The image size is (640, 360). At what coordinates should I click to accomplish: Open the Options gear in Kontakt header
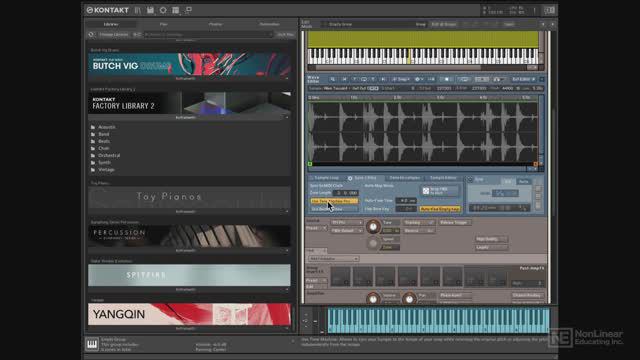click(163, 10)
